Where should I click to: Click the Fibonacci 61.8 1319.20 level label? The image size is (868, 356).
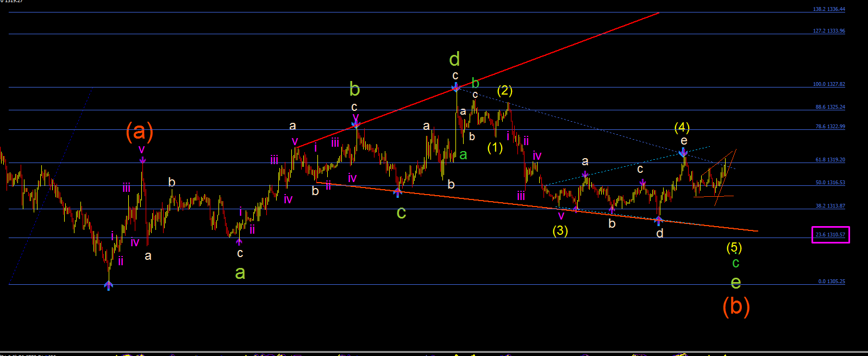[x=830, y=160]
